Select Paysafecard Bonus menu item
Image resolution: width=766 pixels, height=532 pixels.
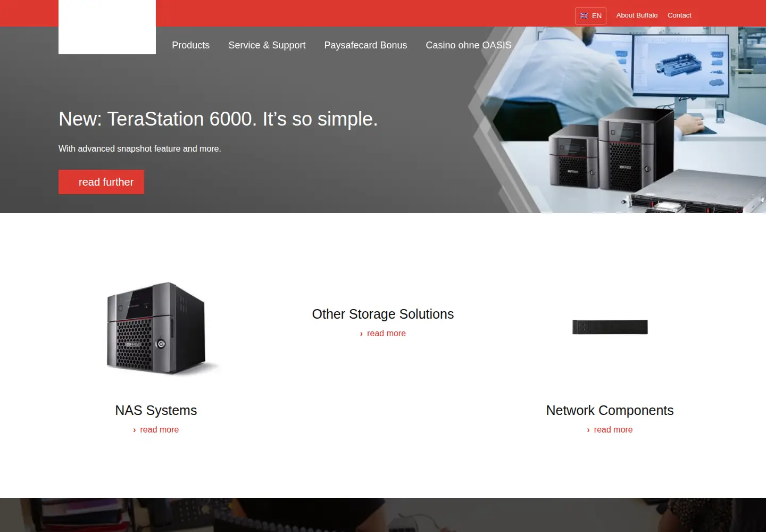pyautogui.click(x=365, y=45)
